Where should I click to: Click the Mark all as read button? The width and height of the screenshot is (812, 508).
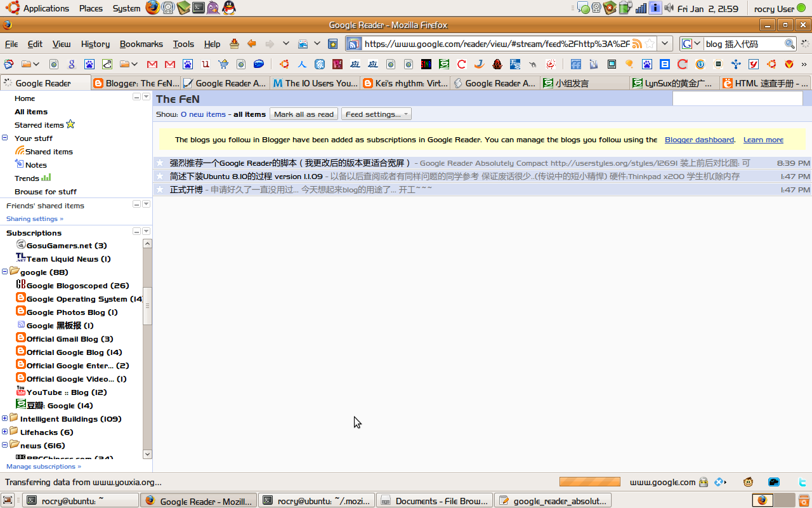click(304, 114)
